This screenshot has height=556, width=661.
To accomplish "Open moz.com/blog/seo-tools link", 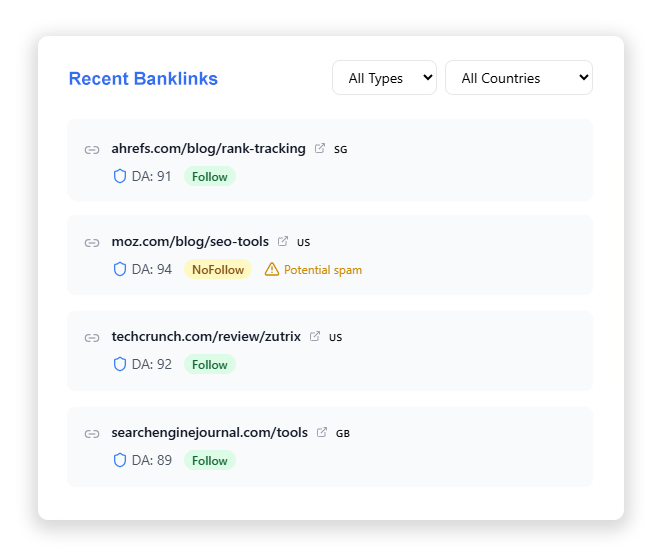I will click(x=190, y=242).
